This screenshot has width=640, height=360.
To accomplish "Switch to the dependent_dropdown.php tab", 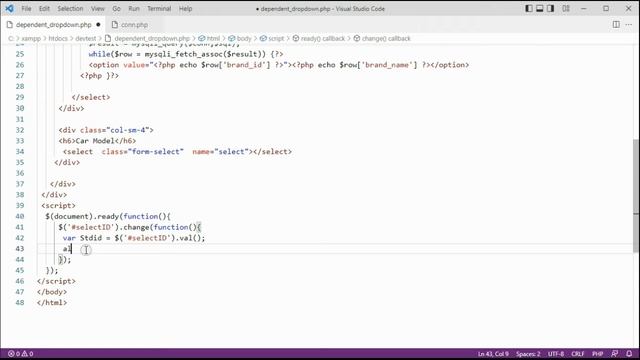I will pyautogui.click(x=53, y=24).
